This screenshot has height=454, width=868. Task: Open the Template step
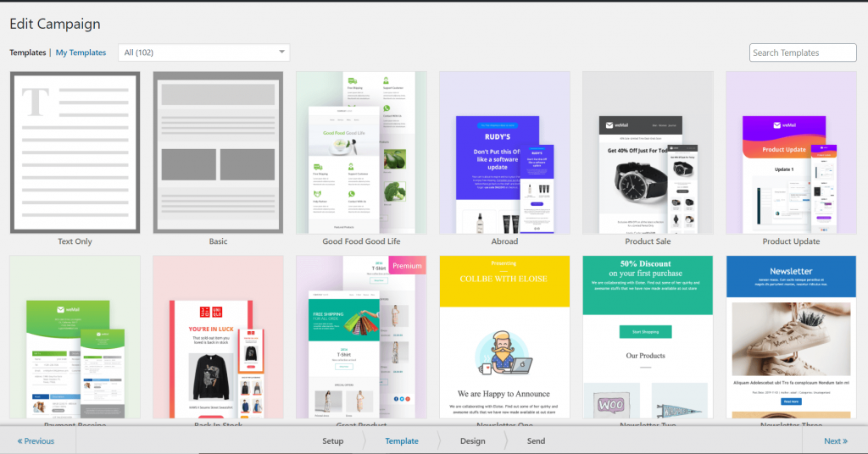coord(402,440)
